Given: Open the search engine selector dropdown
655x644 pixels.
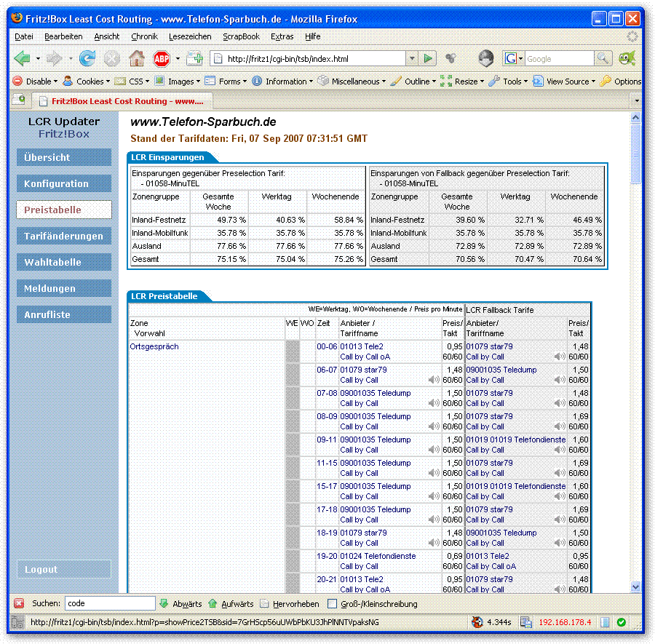Looking at the screenshot, I should pos(520,58).
